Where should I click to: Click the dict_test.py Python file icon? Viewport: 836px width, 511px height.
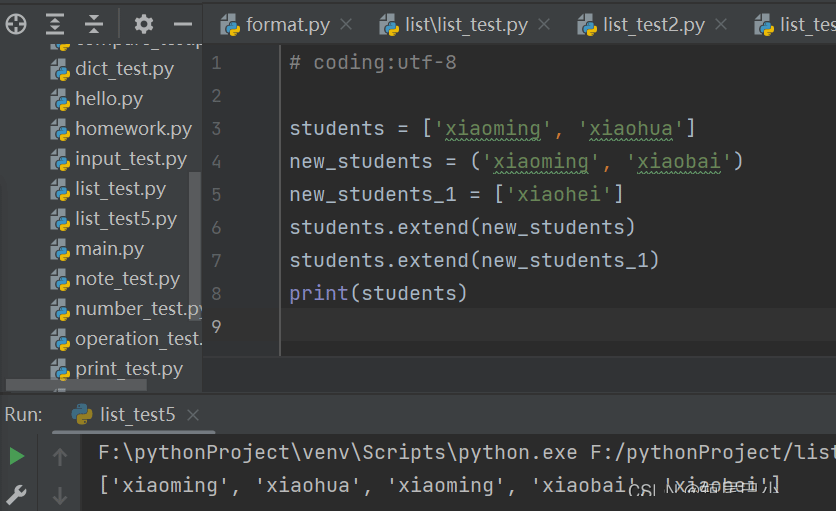[x=60, y=70]
